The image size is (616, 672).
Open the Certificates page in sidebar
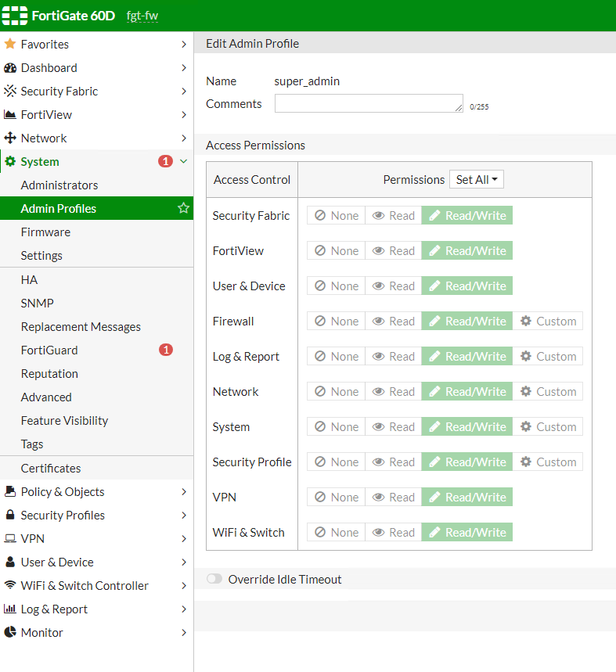(x=51, y=469)
